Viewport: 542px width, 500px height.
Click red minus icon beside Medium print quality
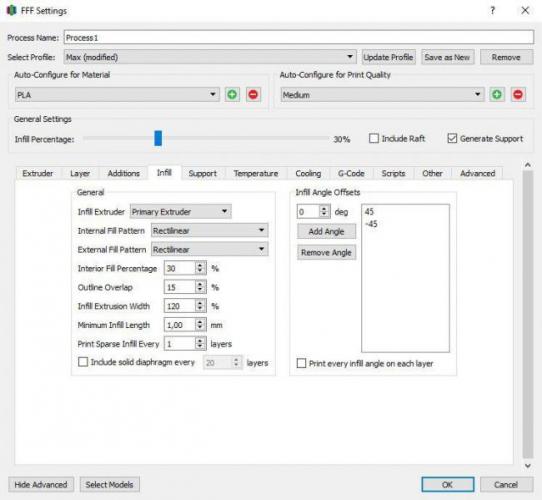[x=518, y=94]
